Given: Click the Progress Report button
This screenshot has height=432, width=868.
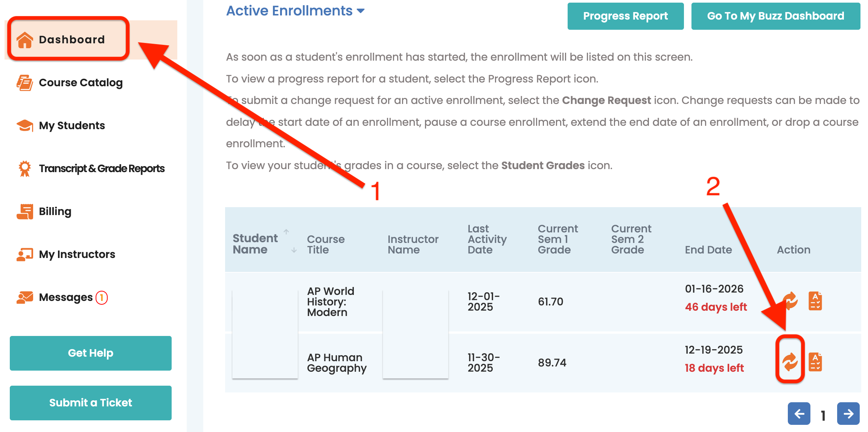Looking at the screenshot, I should [x=625, y=16].
